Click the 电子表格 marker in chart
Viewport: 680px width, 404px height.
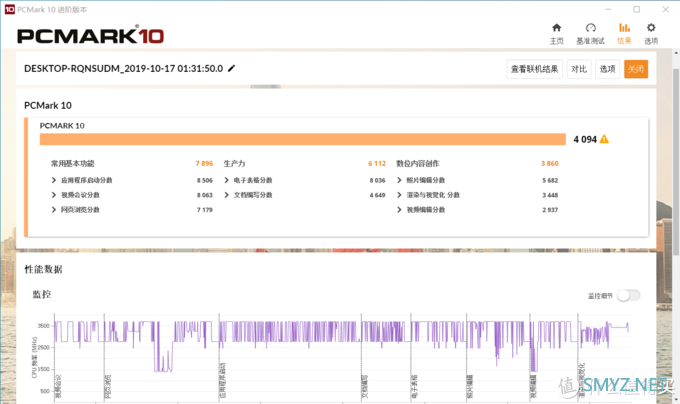click(x=415, y=386)
